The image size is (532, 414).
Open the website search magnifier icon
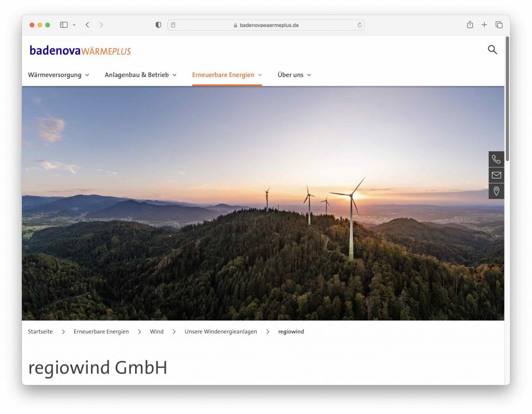click(x=493, y=50)
